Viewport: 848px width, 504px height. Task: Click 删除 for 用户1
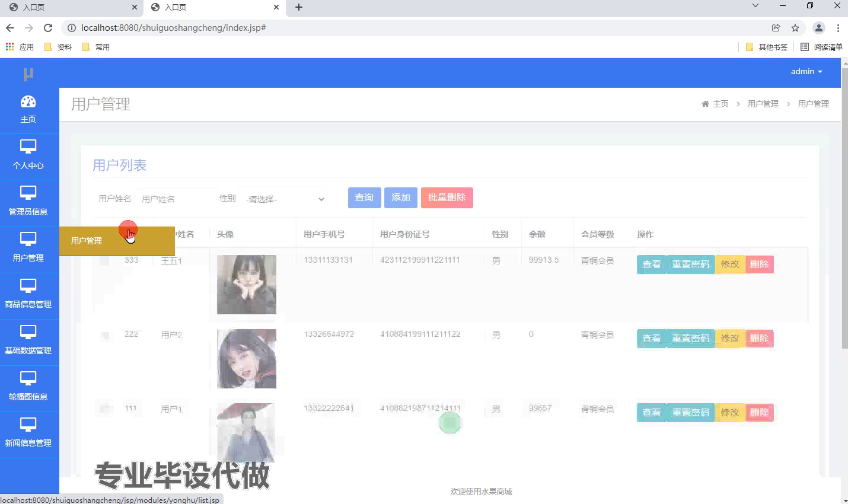pos(759,413)
